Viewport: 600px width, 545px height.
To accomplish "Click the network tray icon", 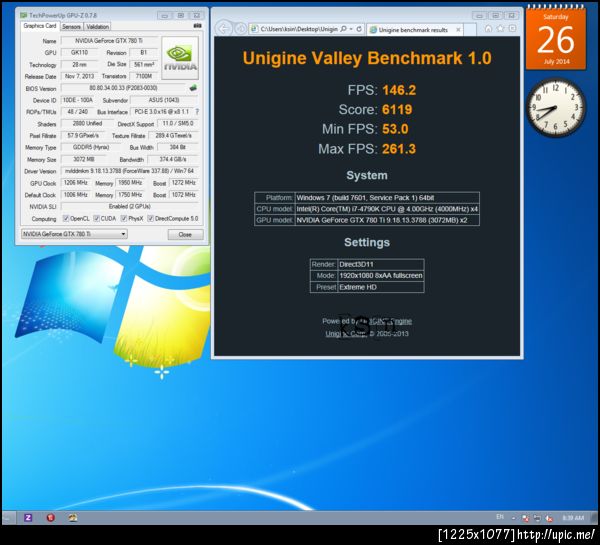I will click(537, 518).
